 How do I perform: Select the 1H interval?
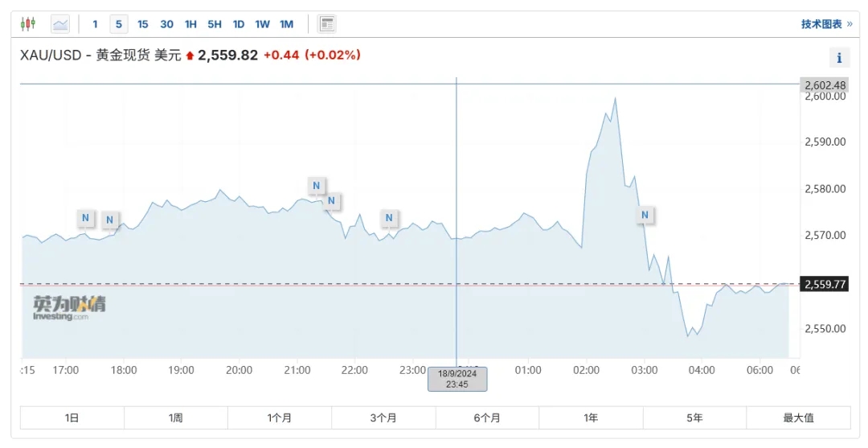coord(190,24)
